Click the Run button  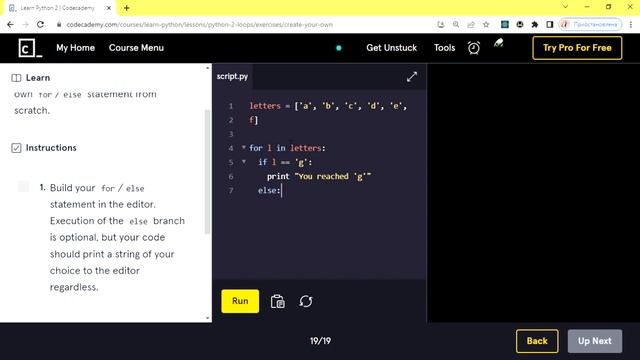240,301
